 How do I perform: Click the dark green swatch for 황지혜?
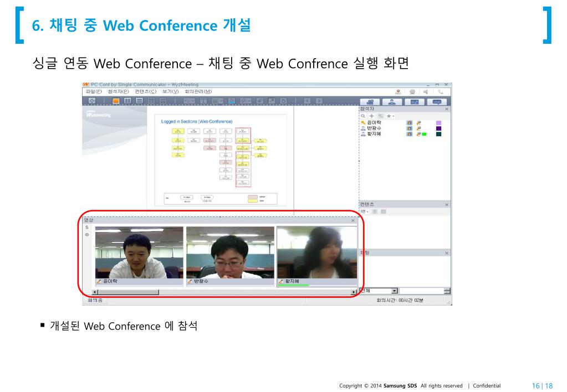[438, 134]
